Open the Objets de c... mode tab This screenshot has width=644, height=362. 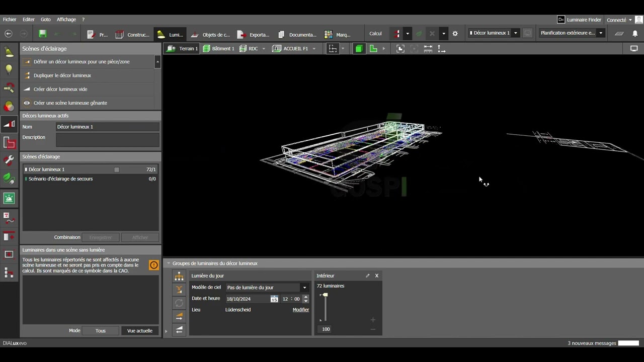click(210, 35)
